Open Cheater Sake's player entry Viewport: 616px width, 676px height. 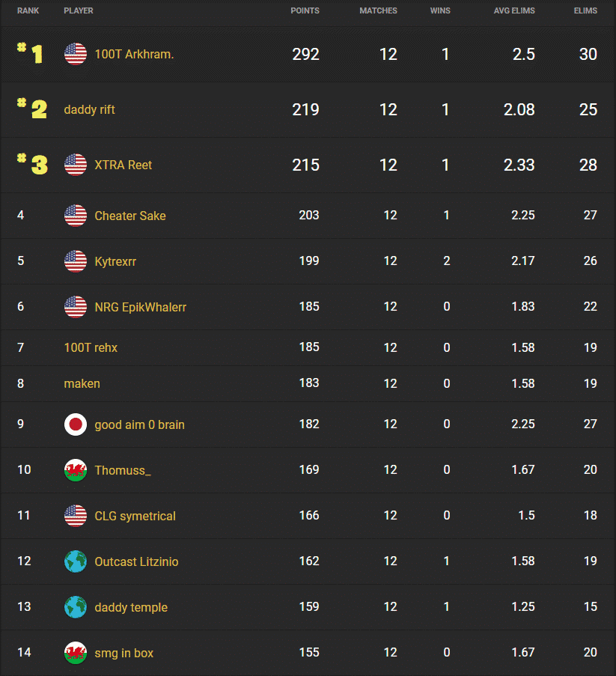pyautogui.click(x=129, y=216)
